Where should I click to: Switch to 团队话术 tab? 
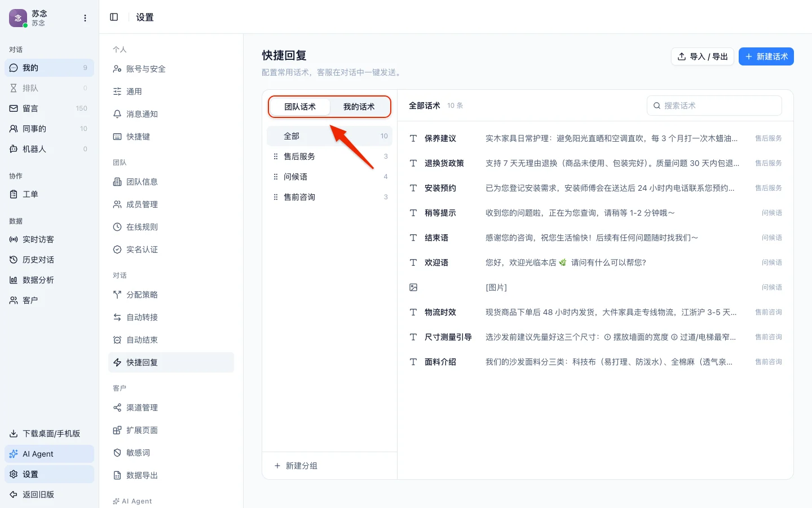coord(300,107)
